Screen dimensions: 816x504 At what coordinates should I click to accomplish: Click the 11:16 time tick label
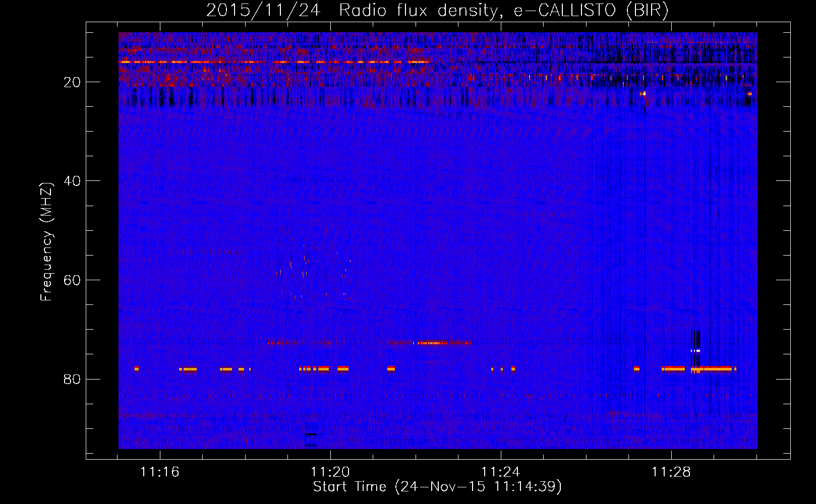coord(160,472)
